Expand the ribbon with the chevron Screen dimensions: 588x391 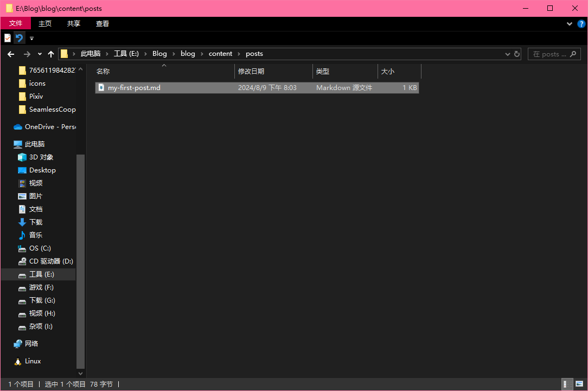(x=570, y=24)
